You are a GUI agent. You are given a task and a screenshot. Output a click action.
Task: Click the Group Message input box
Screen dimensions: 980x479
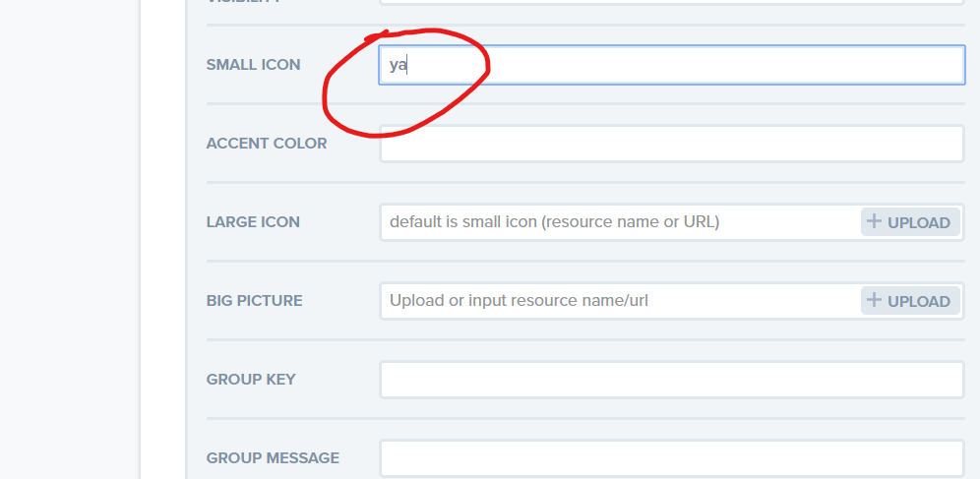click(x=671, y=458)
